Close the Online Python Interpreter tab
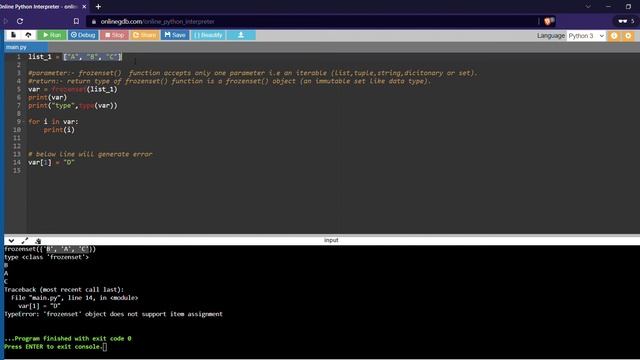640x360 pixels. coord(84,7)
